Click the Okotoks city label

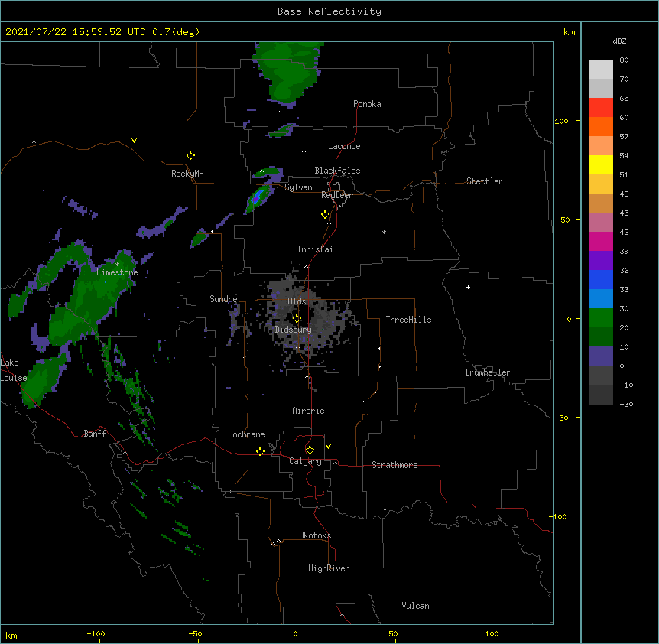click(x=315, y=535)
